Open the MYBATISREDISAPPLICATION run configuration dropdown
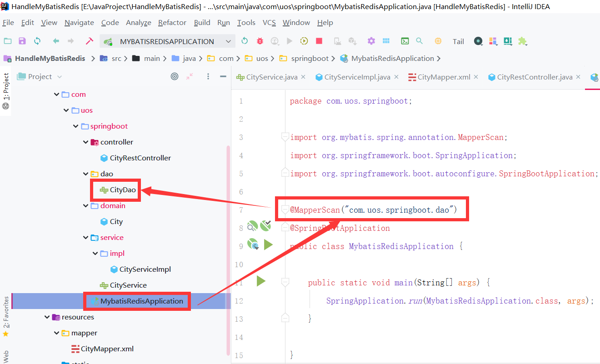 [228, 41]
